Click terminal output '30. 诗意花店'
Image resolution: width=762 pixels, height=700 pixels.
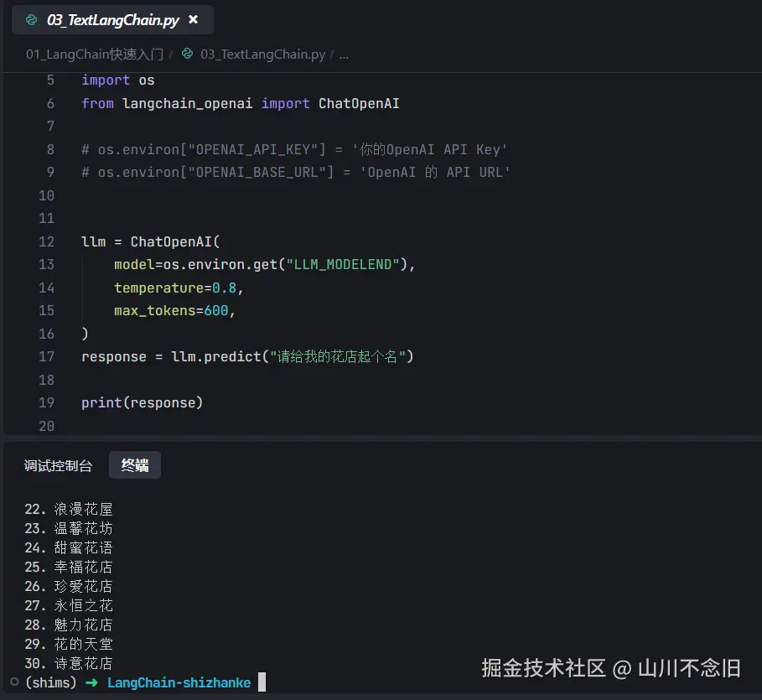[x=69, y=664]
